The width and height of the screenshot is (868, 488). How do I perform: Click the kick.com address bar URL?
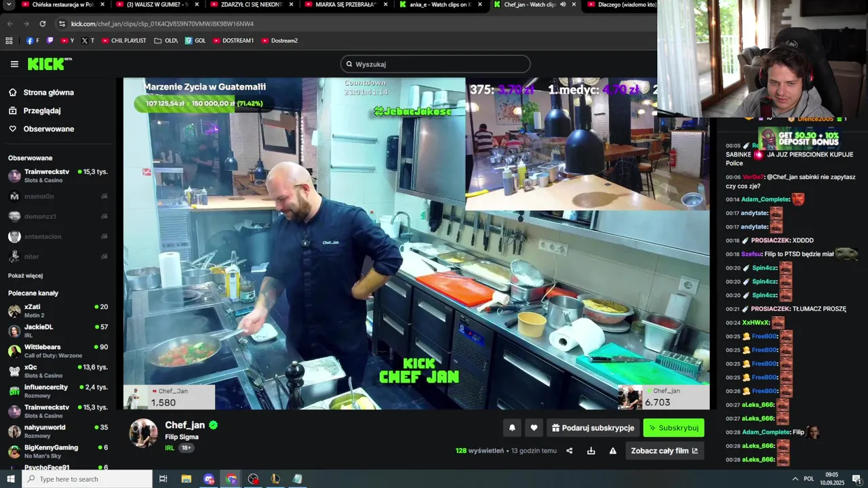pos(162,24)
